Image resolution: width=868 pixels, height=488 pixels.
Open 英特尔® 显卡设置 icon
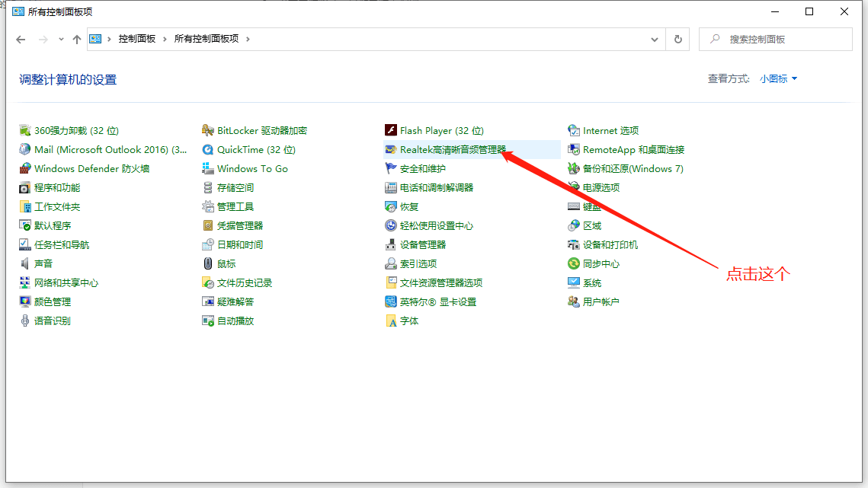tap(390, 301)
